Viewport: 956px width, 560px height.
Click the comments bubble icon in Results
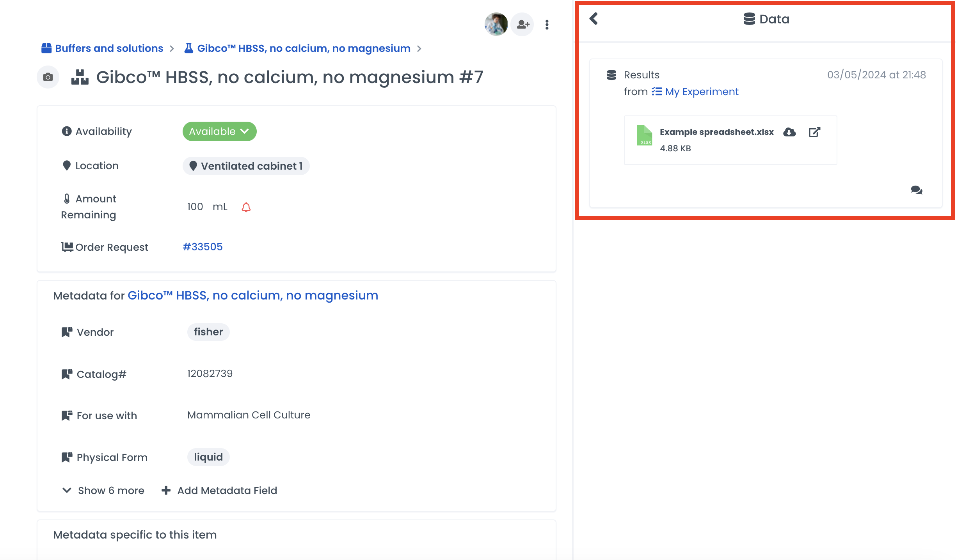[x=916, y=190]
